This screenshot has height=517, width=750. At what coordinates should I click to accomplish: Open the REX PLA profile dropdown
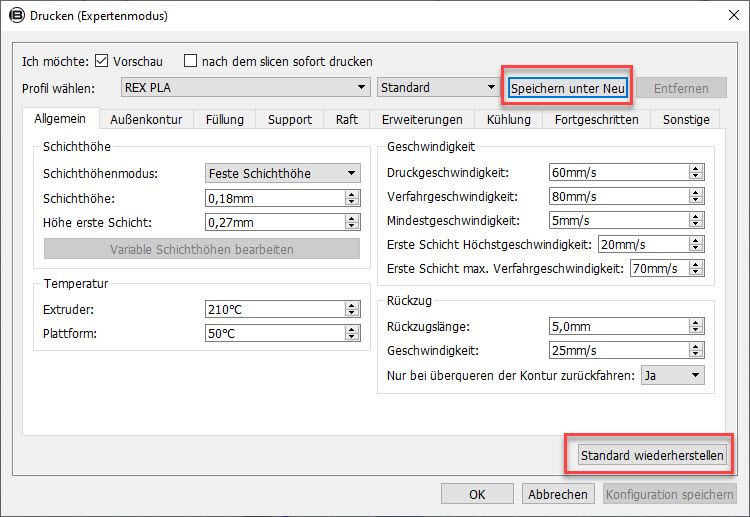pos(246,88)
